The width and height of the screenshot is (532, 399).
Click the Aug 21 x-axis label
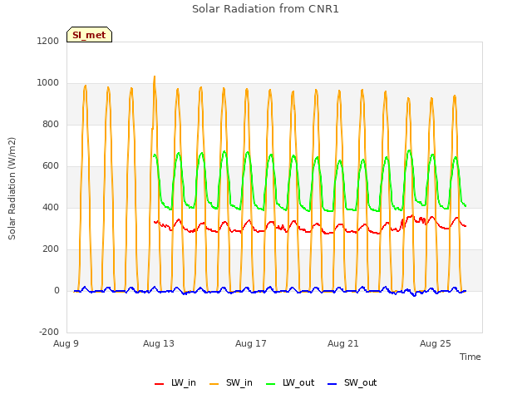[x=343, y=343]
